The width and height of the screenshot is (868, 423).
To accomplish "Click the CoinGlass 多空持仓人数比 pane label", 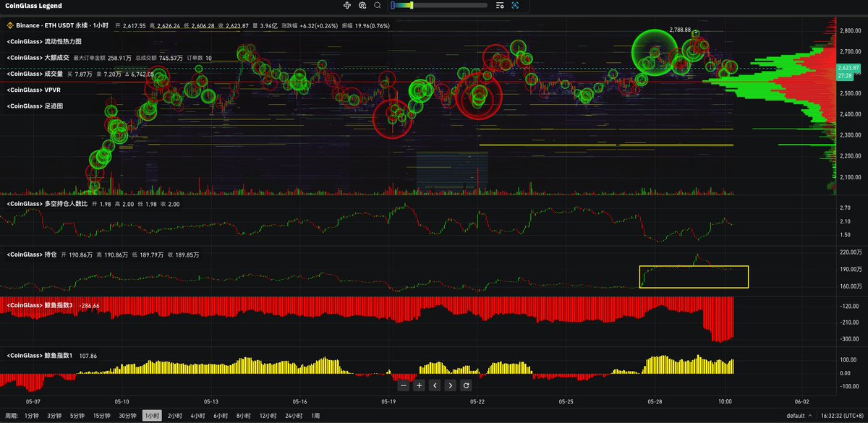I will coord(47,204).
